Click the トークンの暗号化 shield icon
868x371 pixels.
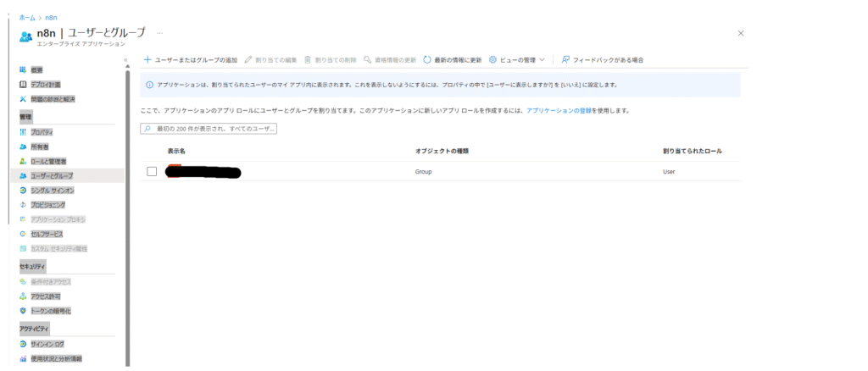pos(23,311)
